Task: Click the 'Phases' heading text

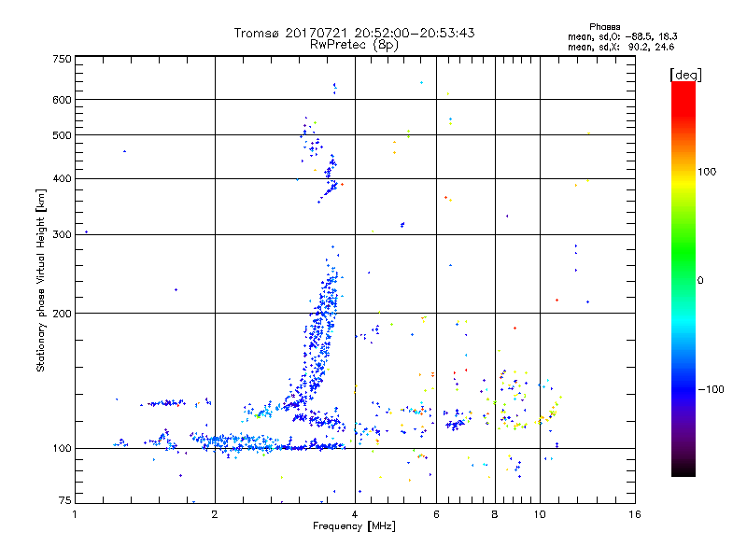Action: pos(604,27)
